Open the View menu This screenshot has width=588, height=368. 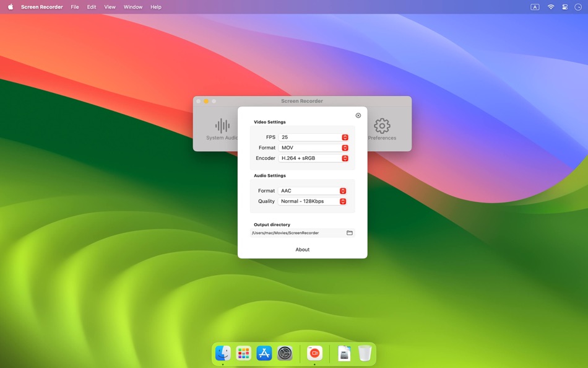click(x=110, y=7)
